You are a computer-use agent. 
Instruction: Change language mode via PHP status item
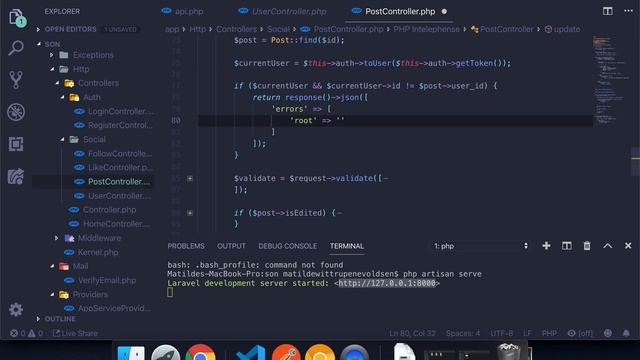pyautogui.click(x=549, y=333)
